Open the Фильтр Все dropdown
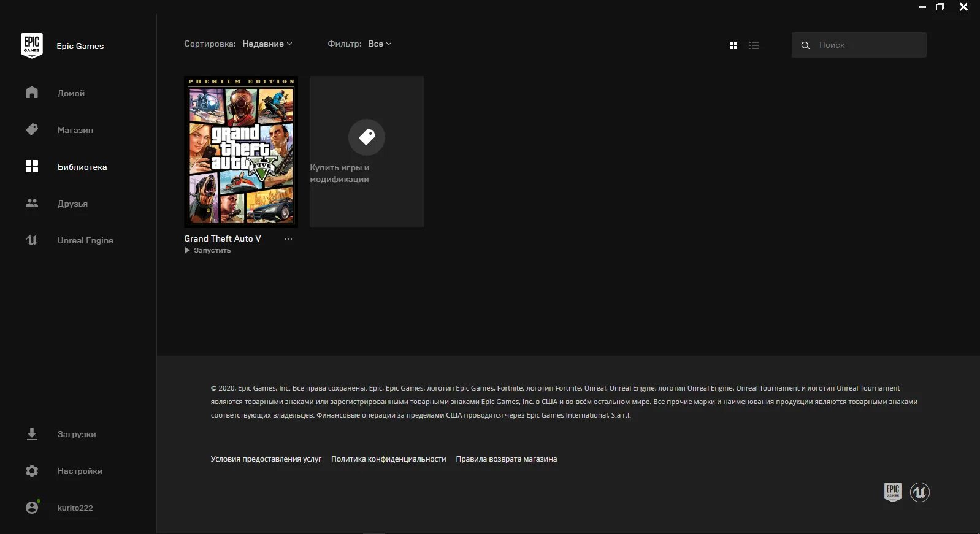This screenshot has width=980, height=534. 380,44
